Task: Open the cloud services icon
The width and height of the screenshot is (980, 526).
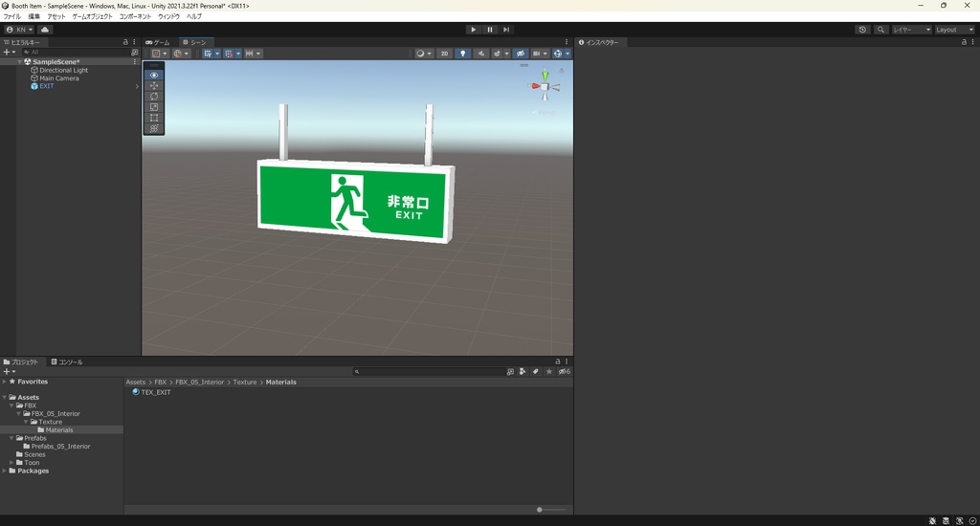Action: (45, 30)
